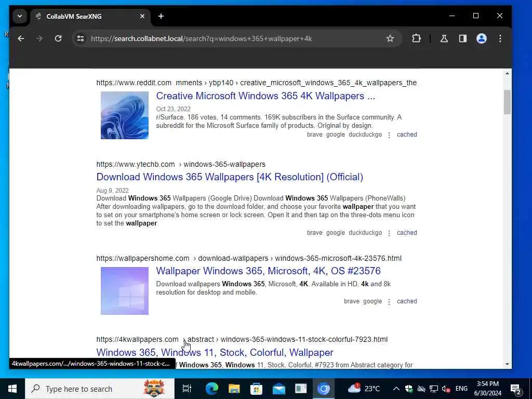Click the page scrollbar up arrow

pos(507,73)
